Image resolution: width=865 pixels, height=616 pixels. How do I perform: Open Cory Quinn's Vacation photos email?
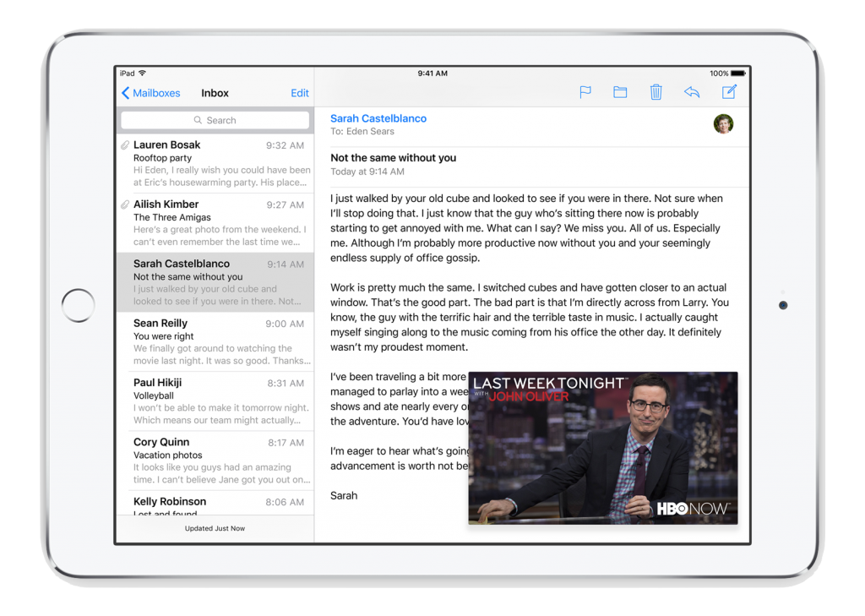coord(220,461)
